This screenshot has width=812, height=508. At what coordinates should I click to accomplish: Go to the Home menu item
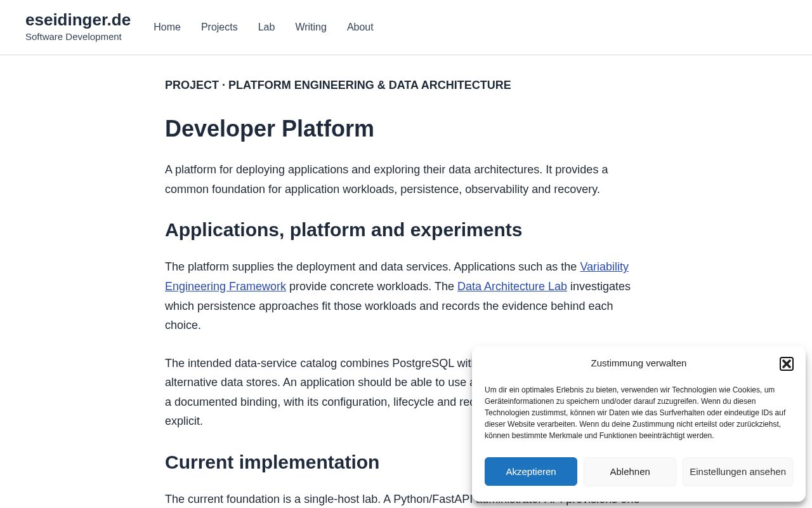[x=167, y=27]
